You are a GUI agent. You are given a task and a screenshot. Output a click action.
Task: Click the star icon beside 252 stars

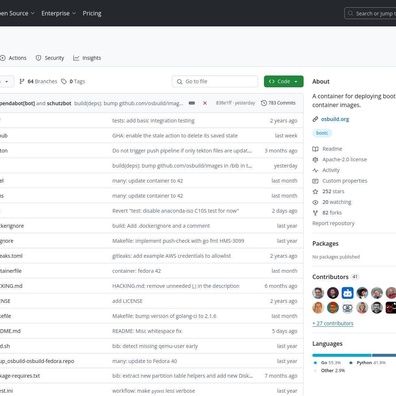pos(315,191)
